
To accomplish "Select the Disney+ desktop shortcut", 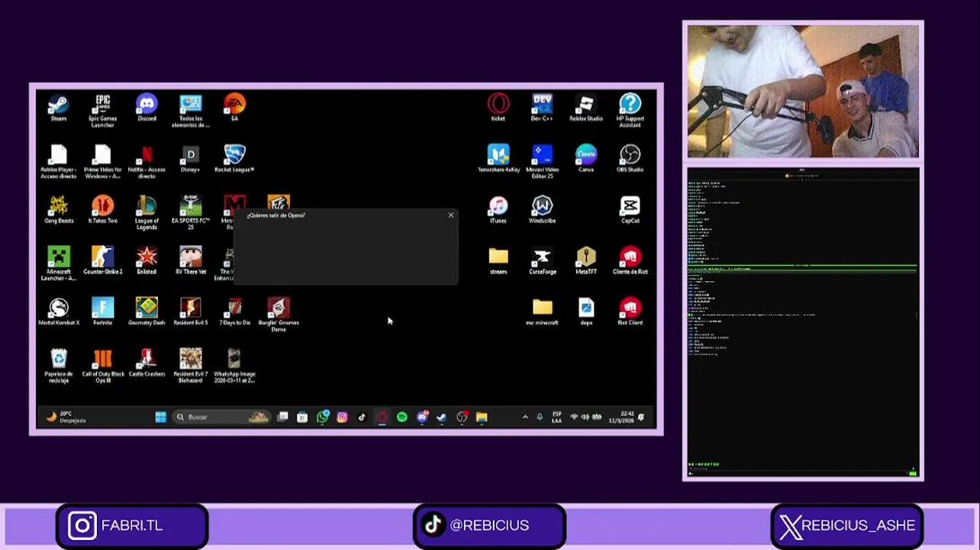I will click(x=190, y=159).
